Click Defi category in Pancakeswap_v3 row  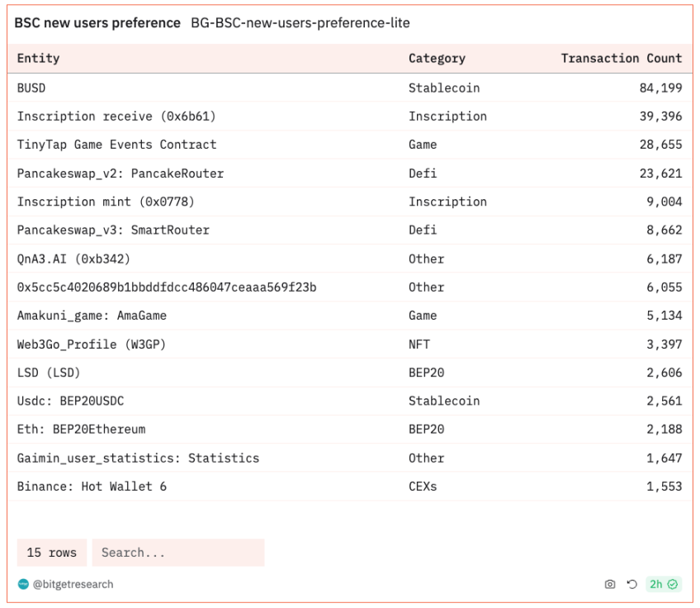[423, 230]
